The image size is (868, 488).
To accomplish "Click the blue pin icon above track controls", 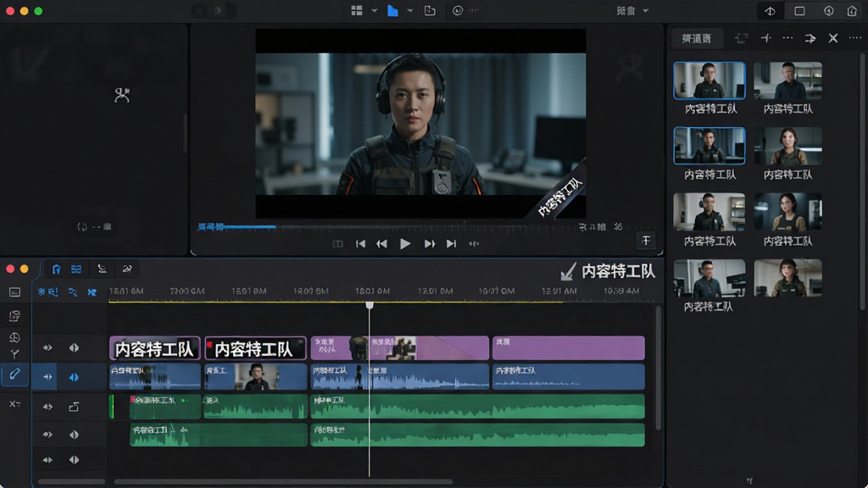I will coord(92,291).
